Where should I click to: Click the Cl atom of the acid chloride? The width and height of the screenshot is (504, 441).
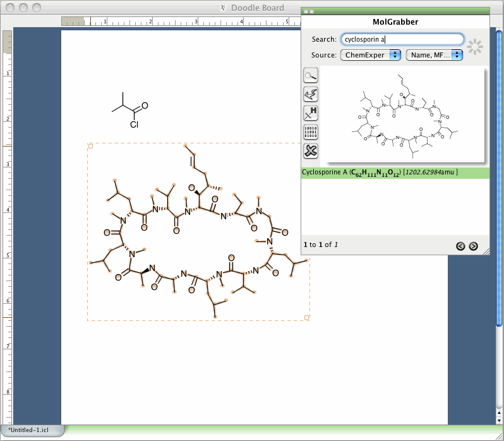134,124
